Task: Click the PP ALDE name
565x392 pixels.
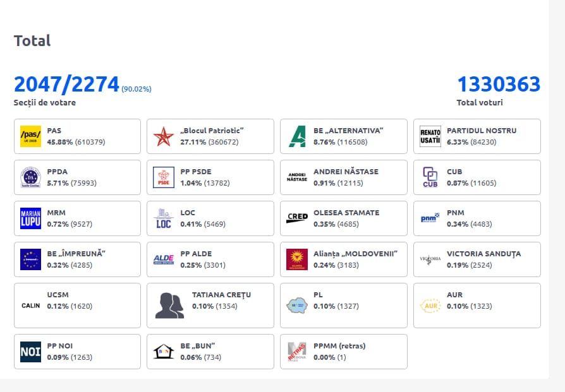Action: point(196,254)
